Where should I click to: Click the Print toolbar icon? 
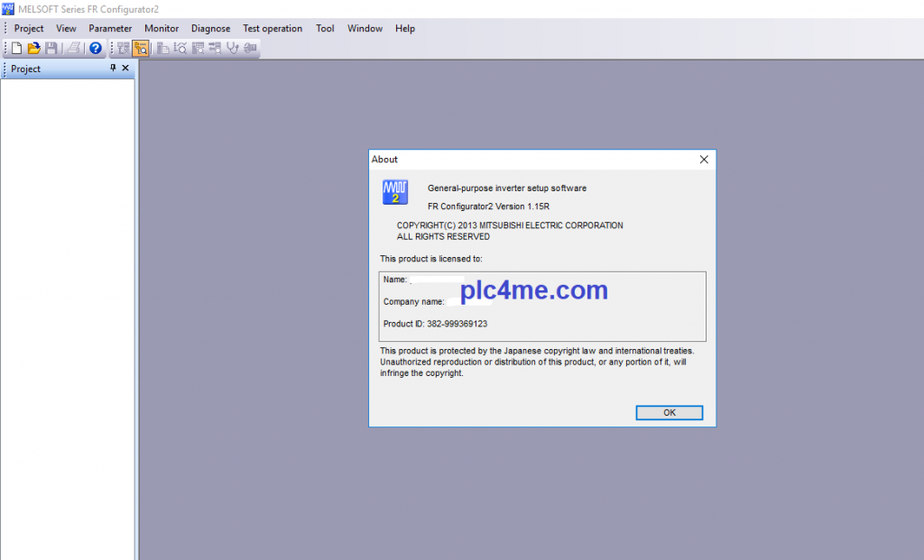point(74,48)
